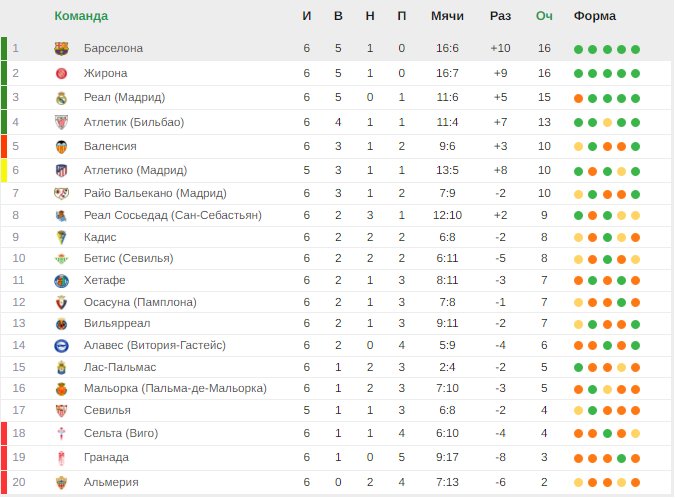
Task: Click the orange first form dot for Реал (Мадрид)
Action: pos(579,99)
